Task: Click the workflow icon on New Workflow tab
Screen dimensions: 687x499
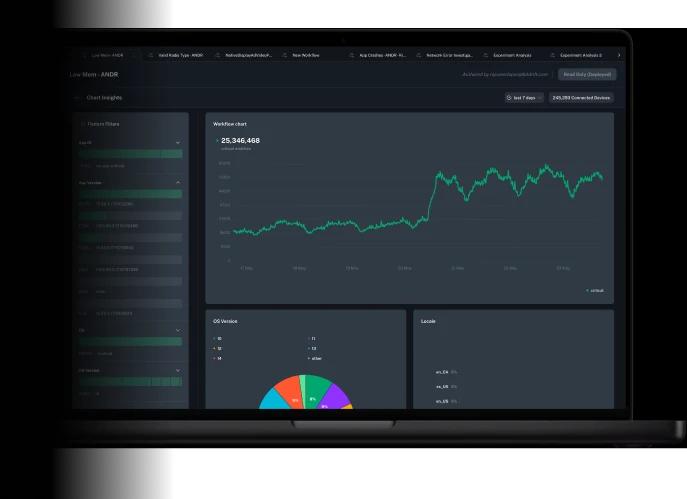Action: coord(285,55)
